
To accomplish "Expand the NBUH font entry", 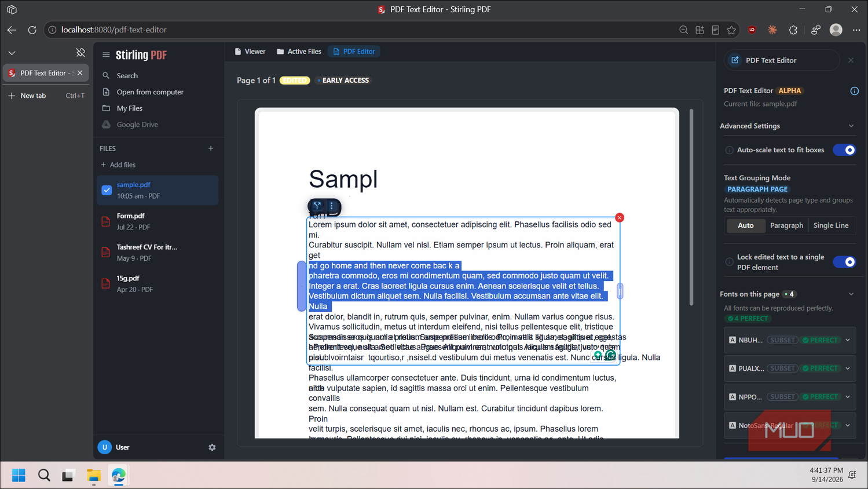I will click(848, 340).
